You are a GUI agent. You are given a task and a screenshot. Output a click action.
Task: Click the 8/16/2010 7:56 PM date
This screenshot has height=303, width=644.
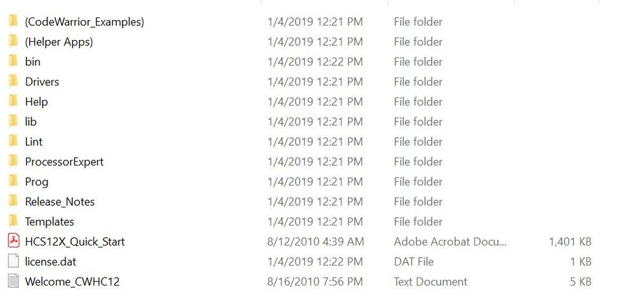click(x=316, y=282)
